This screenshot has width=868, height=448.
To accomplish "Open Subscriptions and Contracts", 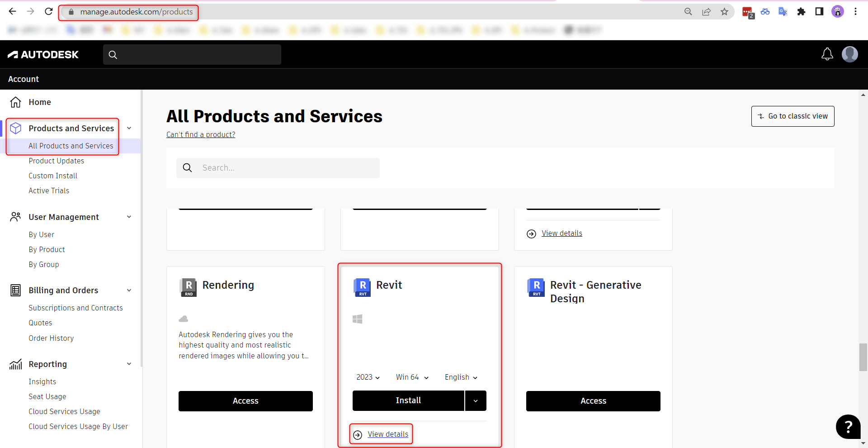I will pos(75,308).
